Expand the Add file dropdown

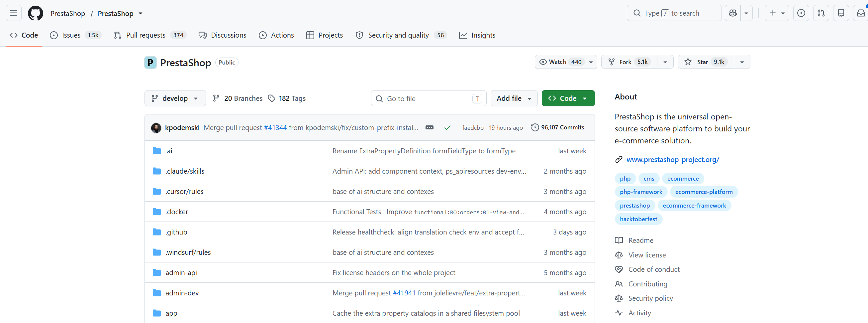pyautogui.click(x=514, y=98)
